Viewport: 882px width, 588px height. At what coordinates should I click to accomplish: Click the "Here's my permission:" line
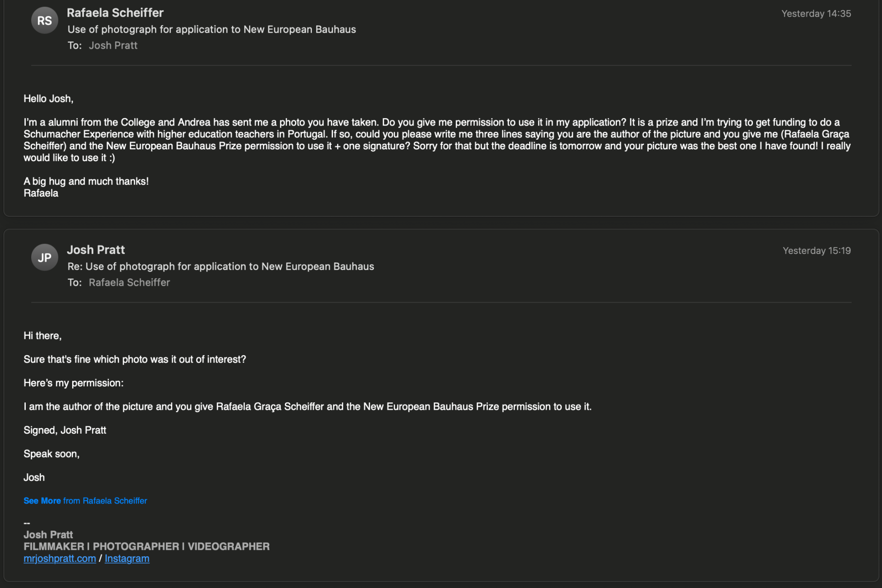tap(73, 383)
